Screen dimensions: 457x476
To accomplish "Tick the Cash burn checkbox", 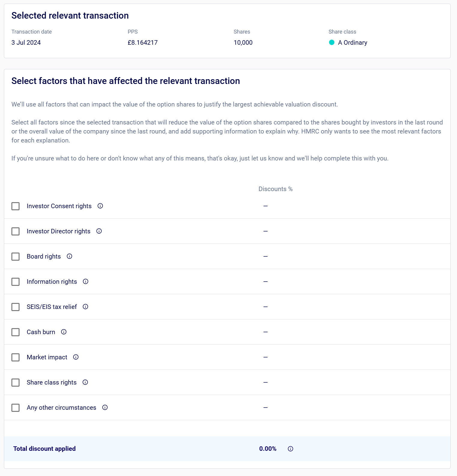I will (x=16, y=332).
